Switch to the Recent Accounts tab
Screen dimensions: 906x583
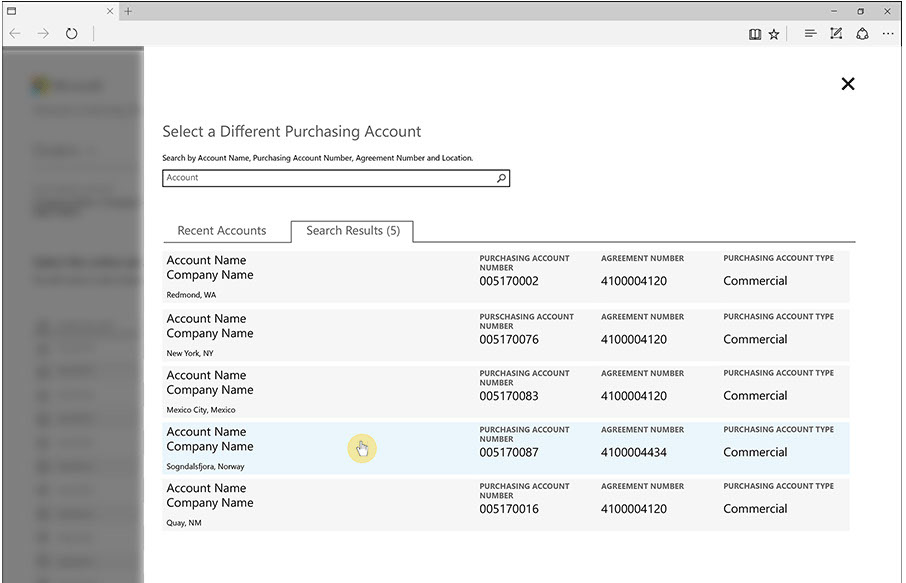click(x=222, y=231)
